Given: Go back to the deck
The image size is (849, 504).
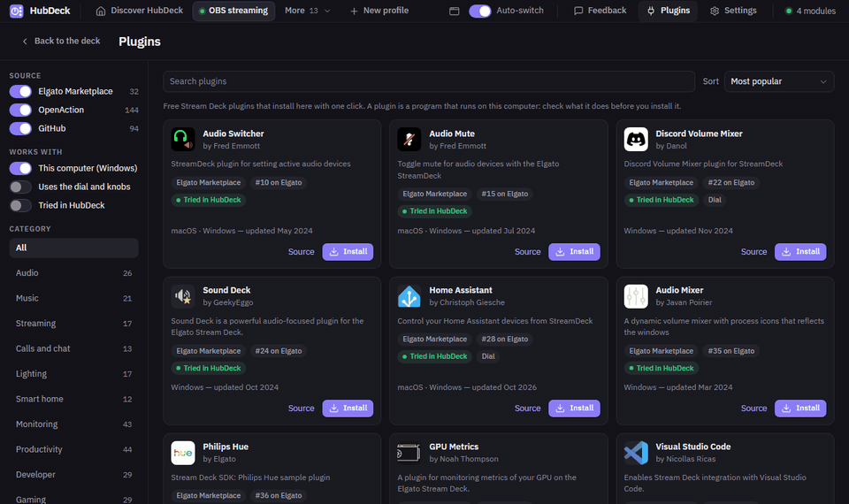Looking at the screenshot, I should tap(61, 42).
